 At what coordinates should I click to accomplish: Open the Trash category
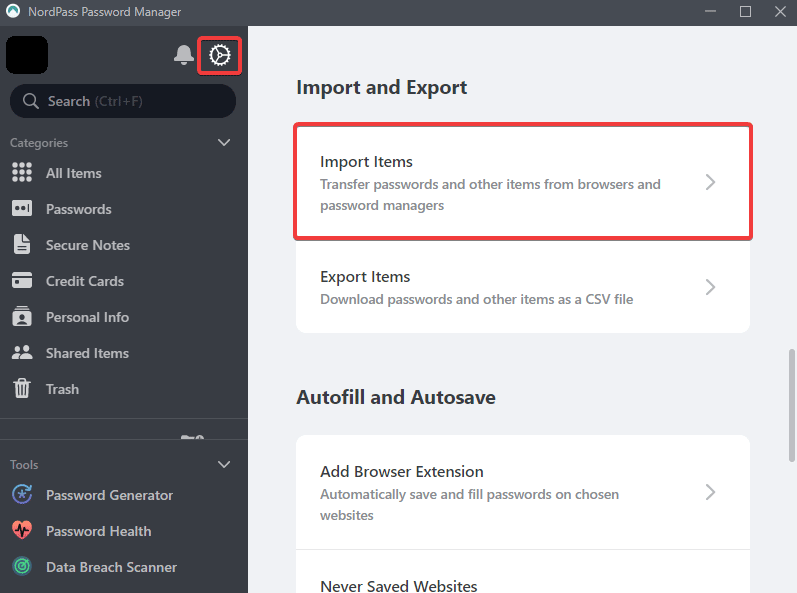124,390
